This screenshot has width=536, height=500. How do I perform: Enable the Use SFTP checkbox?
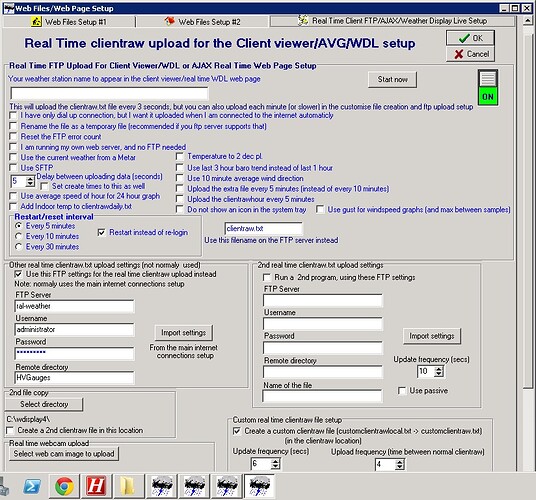pos(13,167)
